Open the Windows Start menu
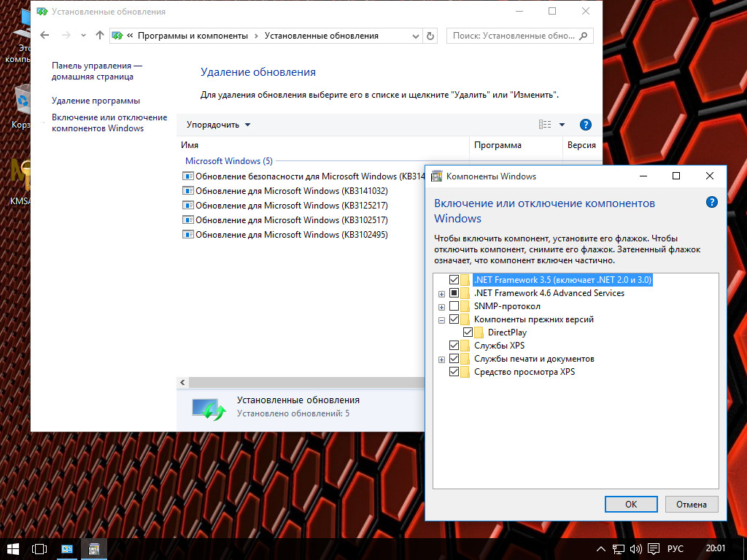Viewport: 747px width, 560px height. 13,549
